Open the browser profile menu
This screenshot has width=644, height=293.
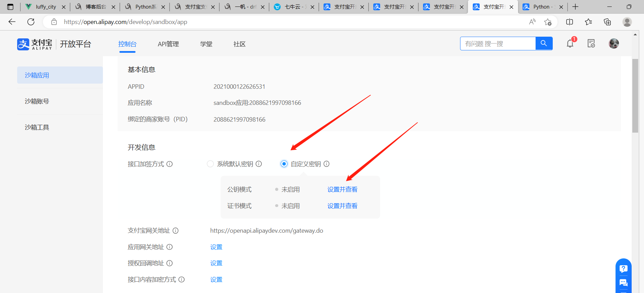pyautogui.click(x=627, y=22)
